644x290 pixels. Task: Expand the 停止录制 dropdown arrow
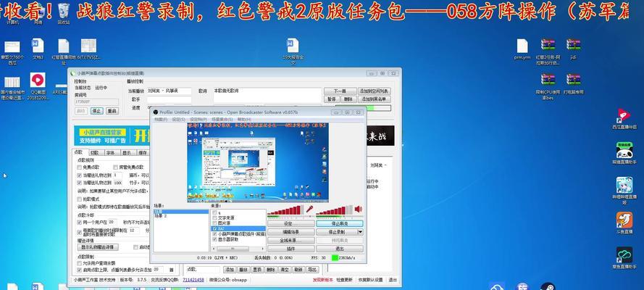360,232
